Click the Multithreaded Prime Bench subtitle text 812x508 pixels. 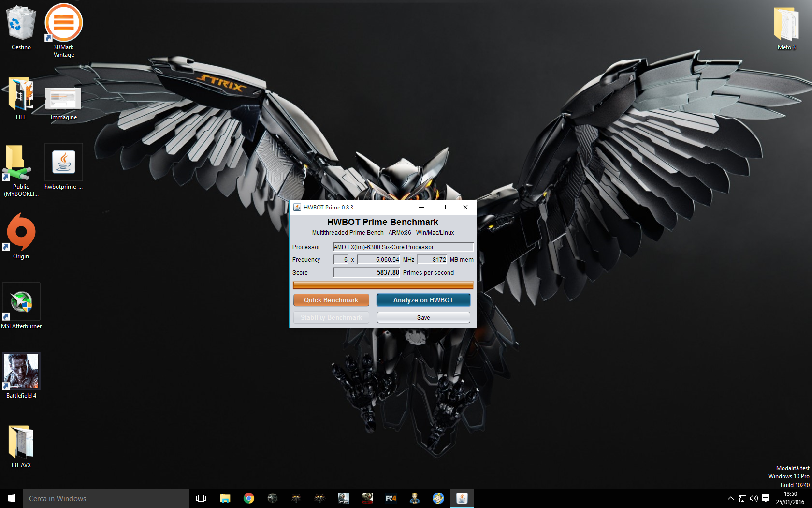pyautogui.click(x=383, y=233)
